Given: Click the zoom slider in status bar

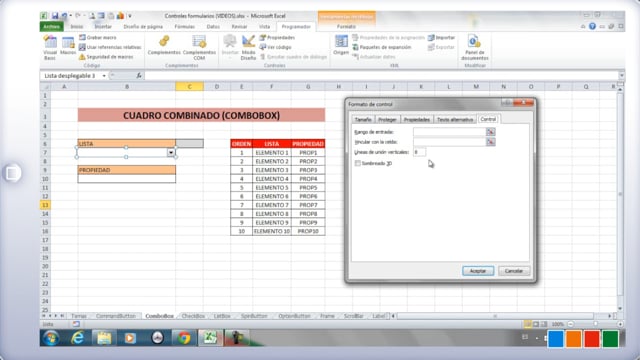Looking at the screenshot, I should (596, 324).
